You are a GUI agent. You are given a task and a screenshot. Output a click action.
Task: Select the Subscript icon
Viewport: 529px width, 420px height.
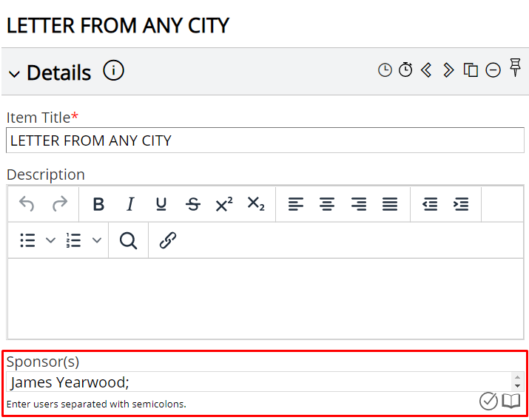point(256,204)
